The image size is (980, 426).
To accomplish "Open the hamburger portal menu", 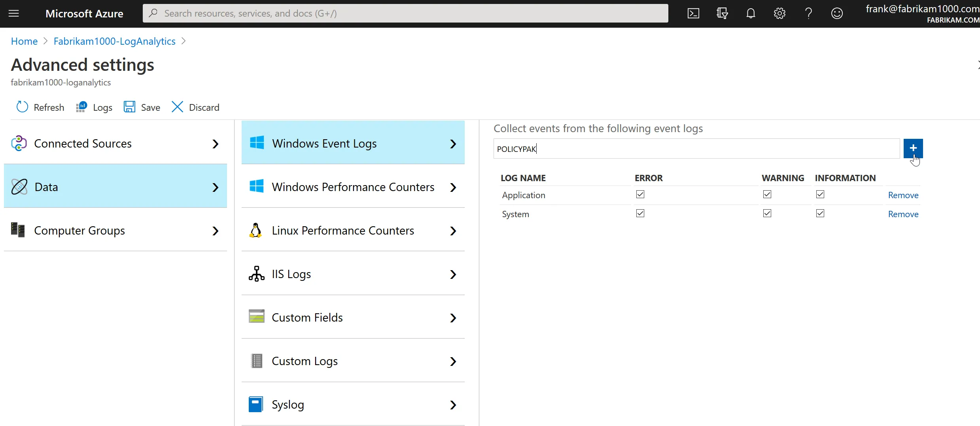I will click(x=14, y=13).
